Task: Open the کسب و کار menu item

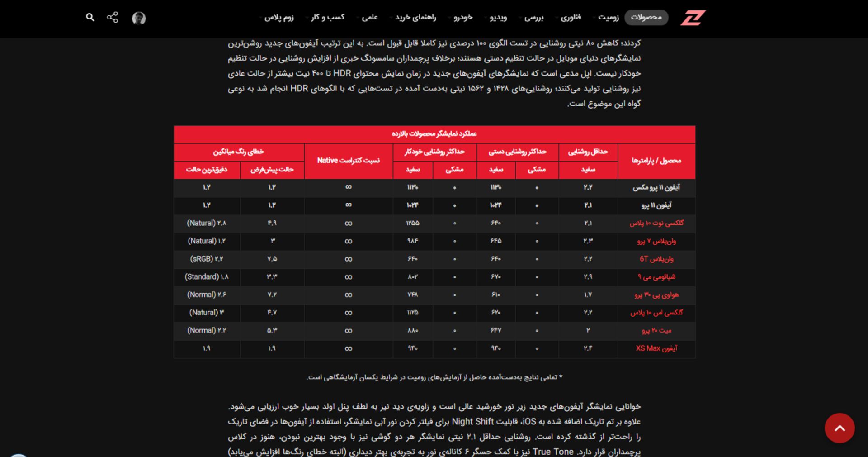Action: coord(327,17)
